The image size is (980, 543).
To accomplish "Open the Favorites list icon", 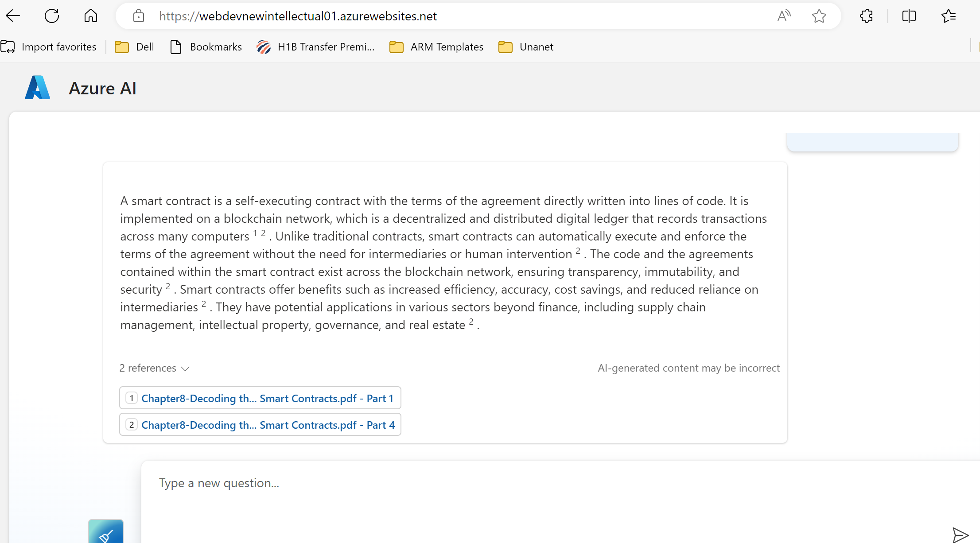I will pyautogui.click(x=948, y=16).
